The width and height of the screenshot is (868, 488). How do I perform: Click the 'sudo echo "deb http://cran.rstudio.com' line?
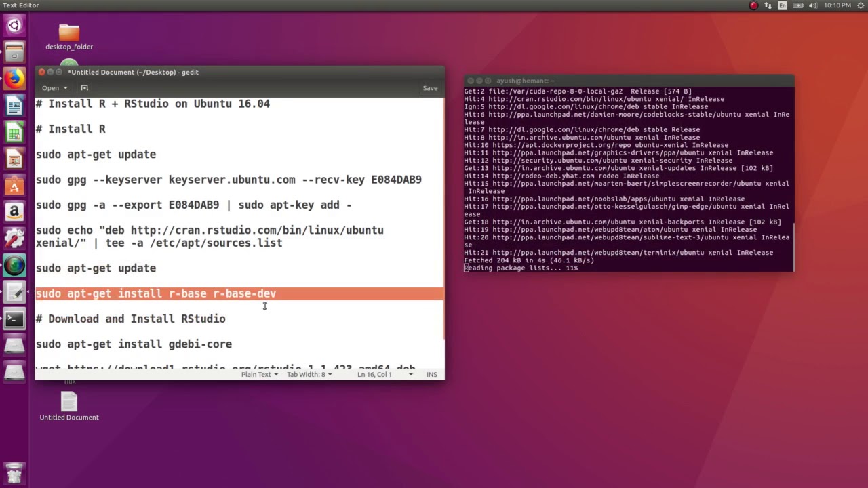click(x=210, y=230)
